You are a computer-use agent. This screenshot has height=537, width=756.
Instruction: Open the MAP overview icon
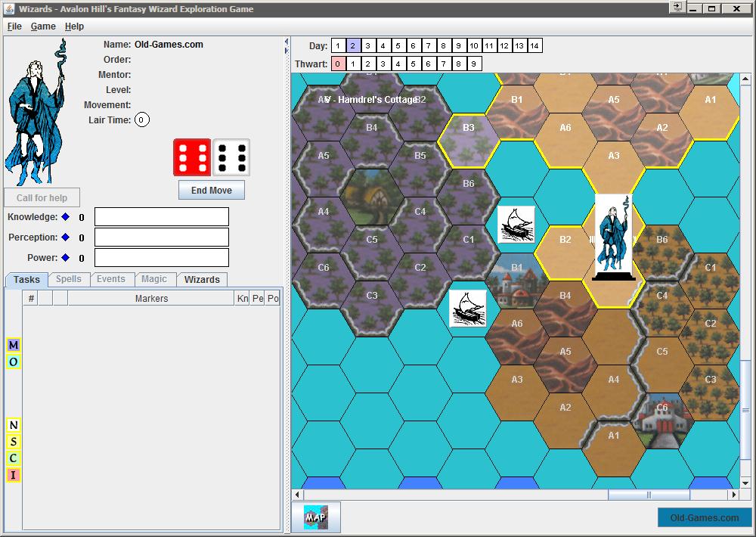click(316, 517)
